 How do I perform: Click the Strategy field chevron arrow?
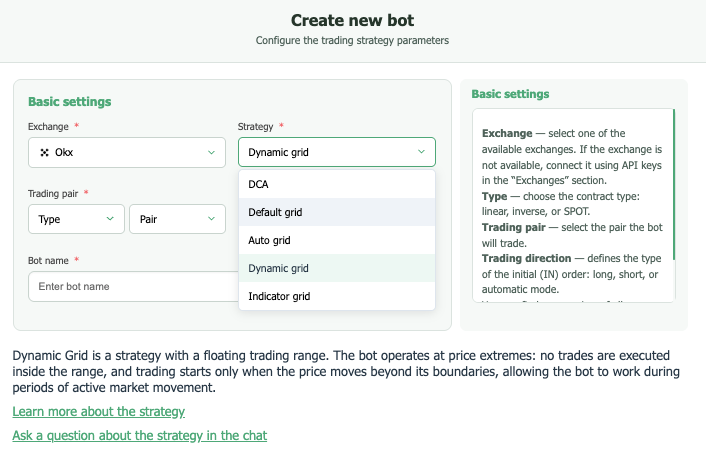point(420,153)
